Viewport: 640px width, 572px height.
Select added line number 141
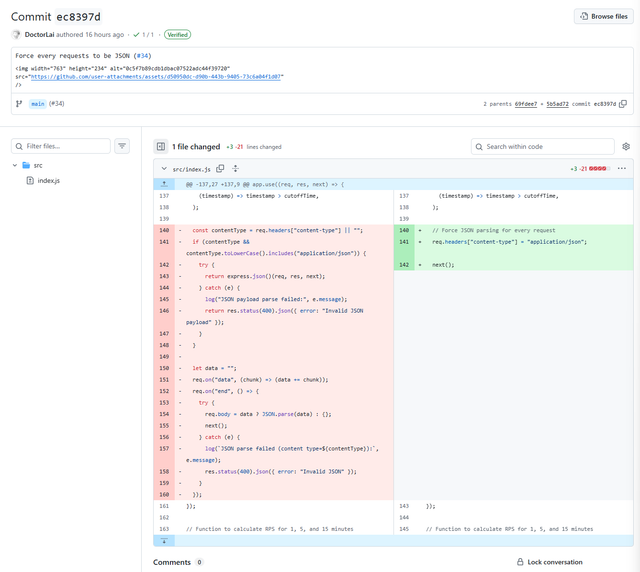click(x=404, y=242)
